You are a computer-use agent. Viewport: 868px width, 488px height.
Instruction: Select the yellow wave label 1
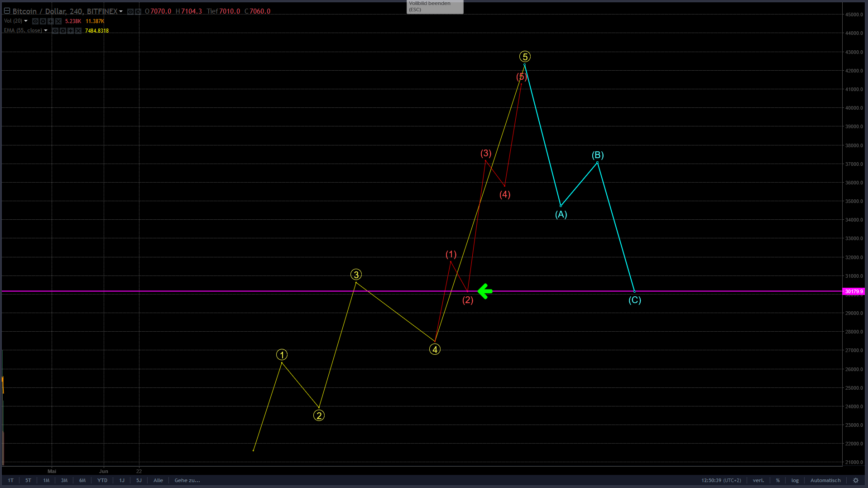282,355
